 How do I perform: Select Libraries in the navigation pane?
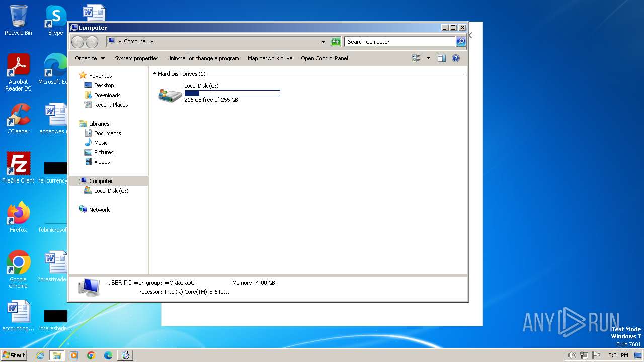point(99,124)
